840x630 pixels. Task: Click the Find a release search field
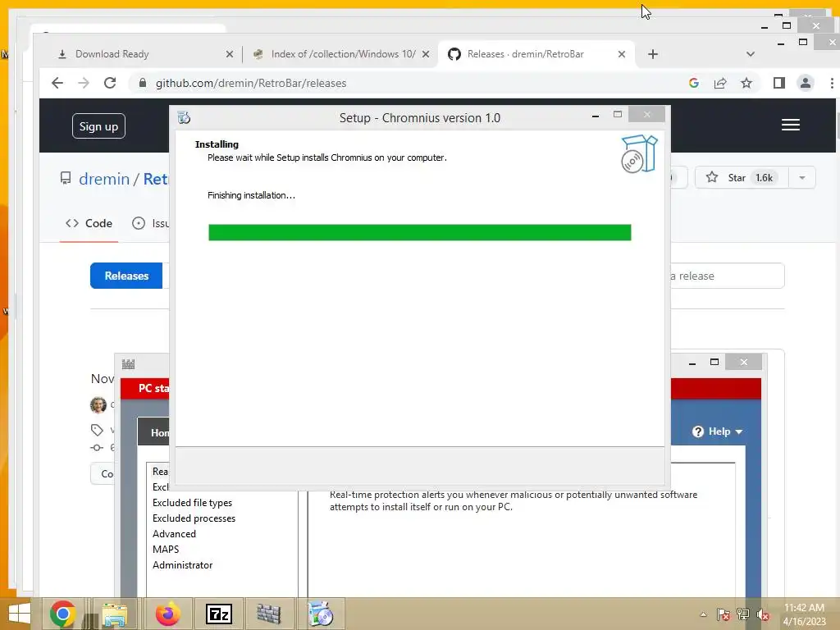pyautogui.click(x=727, y=276)
